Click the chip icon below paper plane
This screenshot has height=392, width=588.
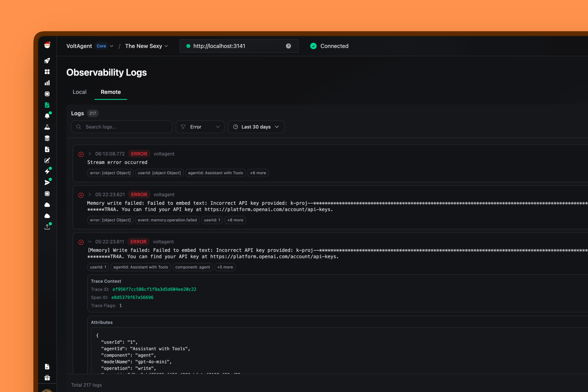tap(47, 194)
